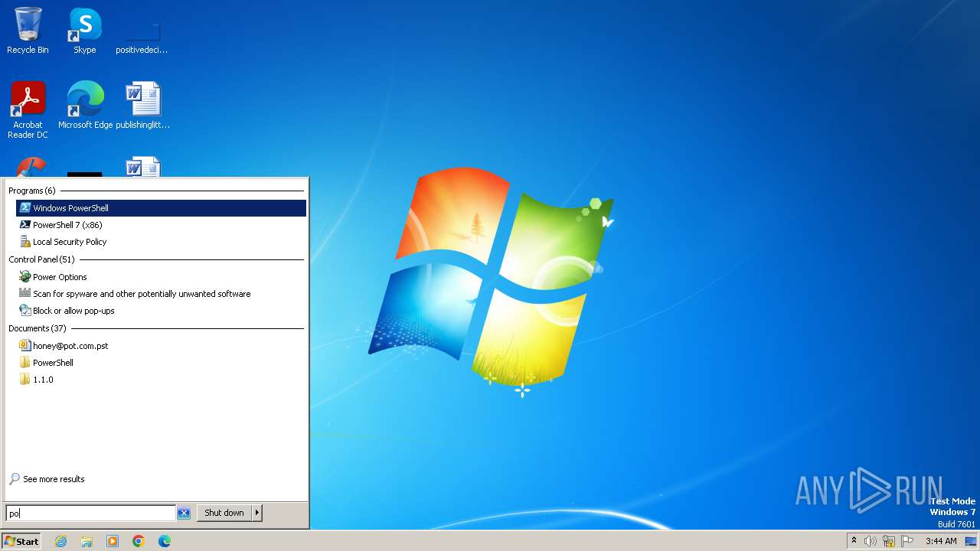Click the network tray icon
Screen dimensions: 980x551
tap(889, 541)
